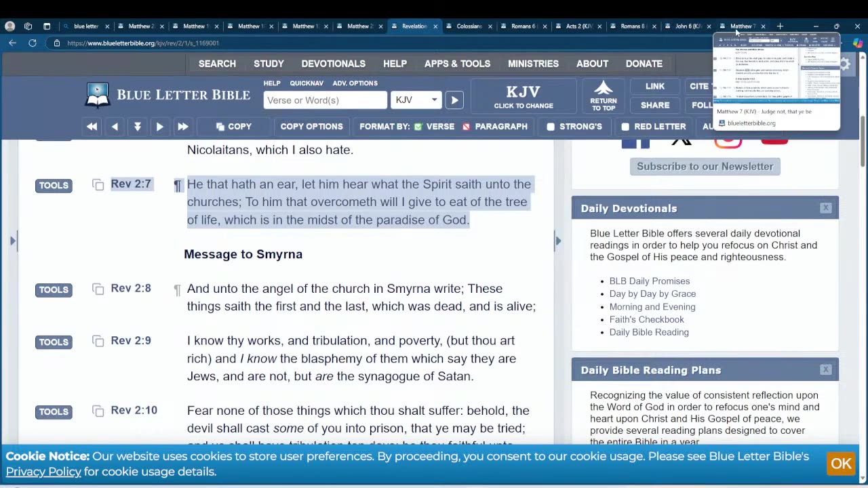Viewport: 868px width, 488px height.
Task: Toggle the Paragraph format checkbox
Action: click(467, 127)
